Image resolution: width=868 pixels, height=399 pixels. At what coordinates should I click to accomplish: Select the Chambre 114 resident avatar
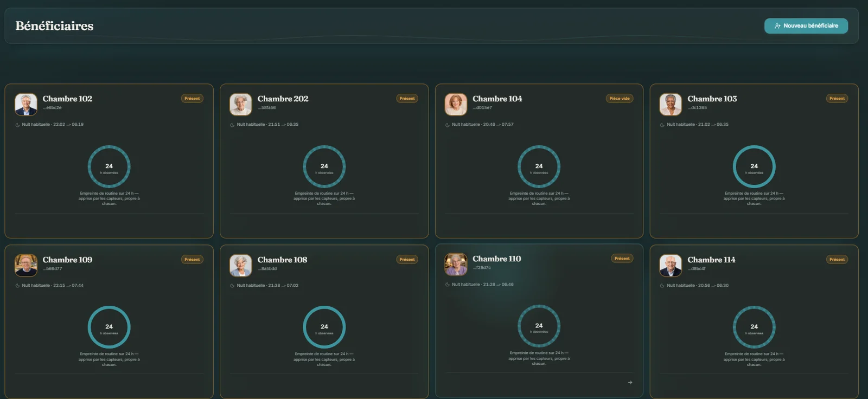[x=671, y=265]
